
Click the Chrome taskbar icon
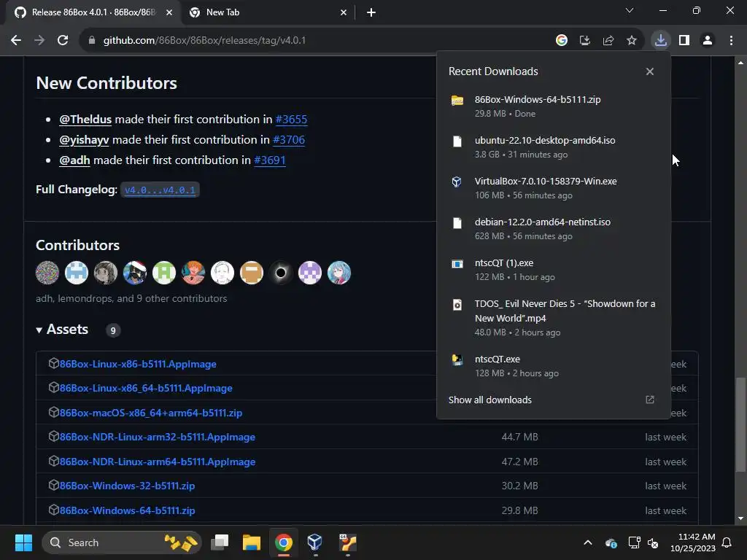click(x=284, y=542)
